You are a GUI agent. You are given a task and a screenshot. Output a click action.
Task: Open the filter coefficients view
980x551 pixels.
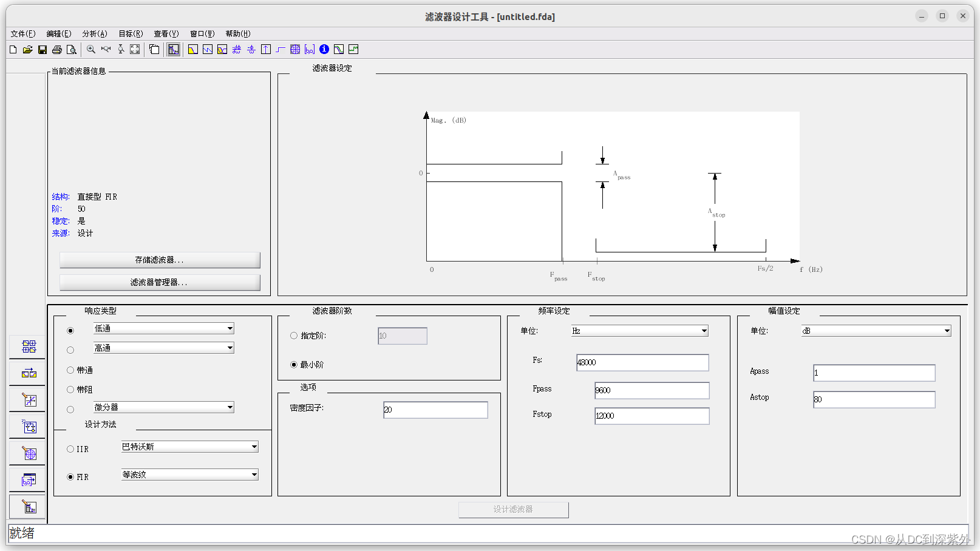309,49
